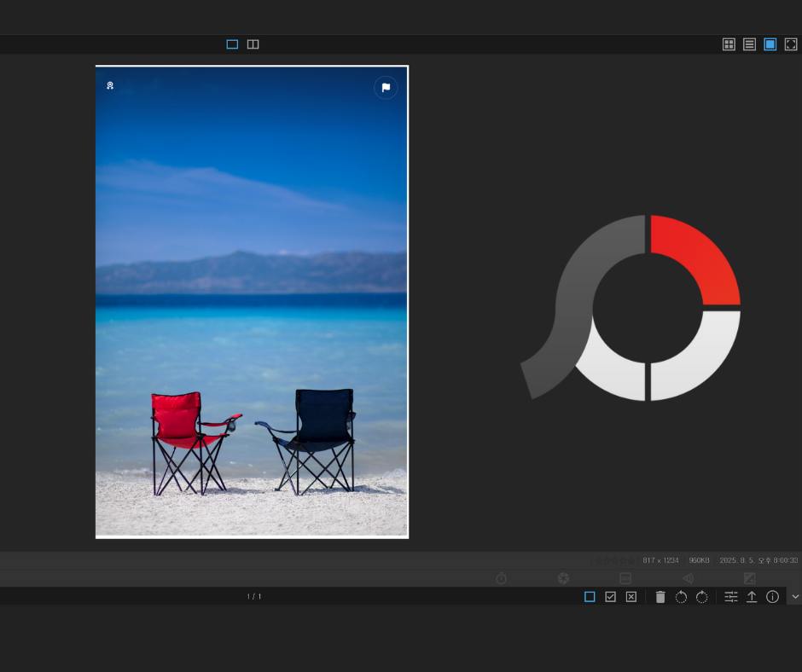This screenshot has width=802, height=672.
Task: Rotate the photo counterclockwise
Action: pos(681,597)
